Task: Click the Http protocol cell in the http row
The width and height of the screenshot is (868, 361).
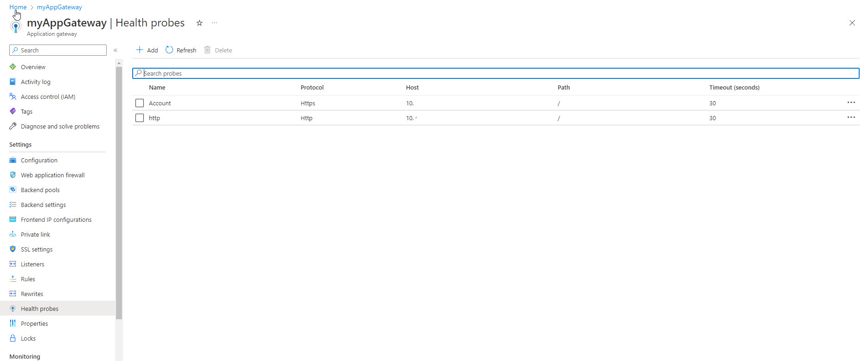Action: pos(307,118)
